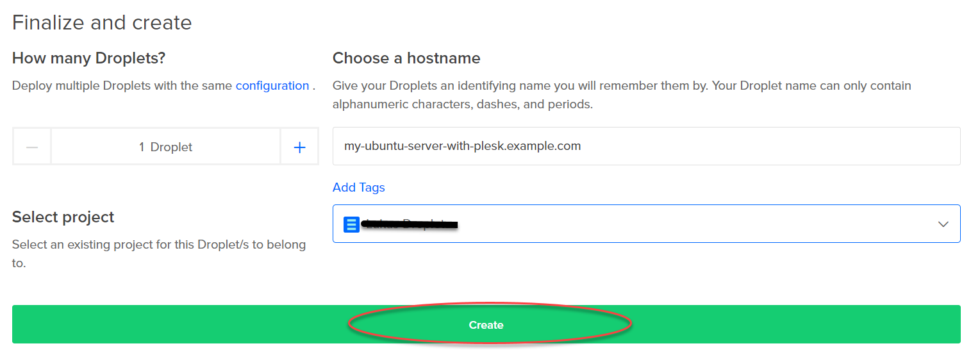Click the "Select project" heading
This screenshot has height=355, width=980.
[63, 217]
